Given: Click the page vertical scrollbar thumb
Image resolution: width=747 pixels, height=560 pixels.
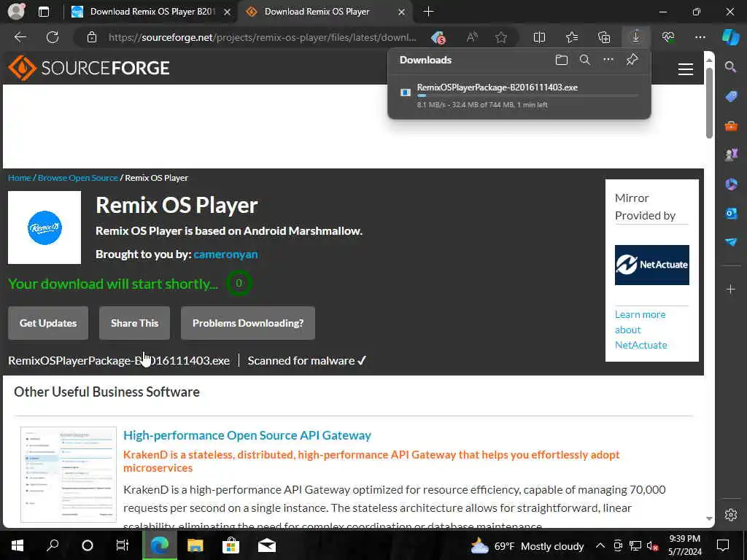Looking at the screenshot, I should click(x=709, y=102).
